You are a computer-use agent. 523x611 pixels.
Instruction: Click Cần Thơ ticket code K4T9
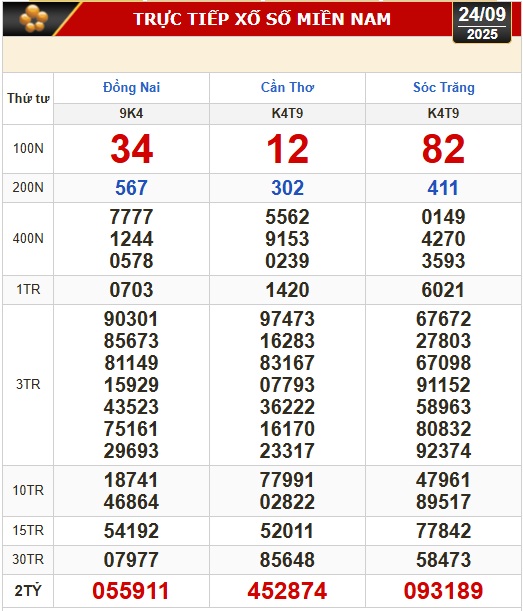287,113
